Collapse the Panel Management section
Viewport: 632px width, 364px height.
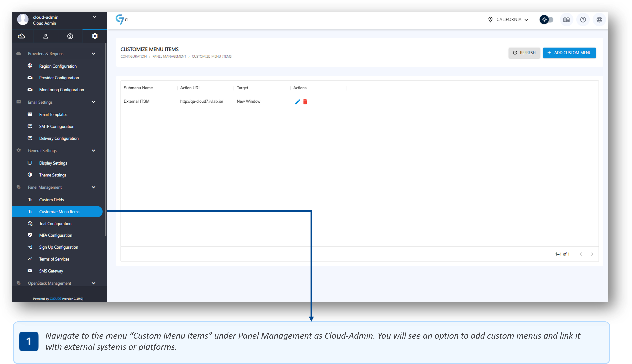tap(94, 187)
